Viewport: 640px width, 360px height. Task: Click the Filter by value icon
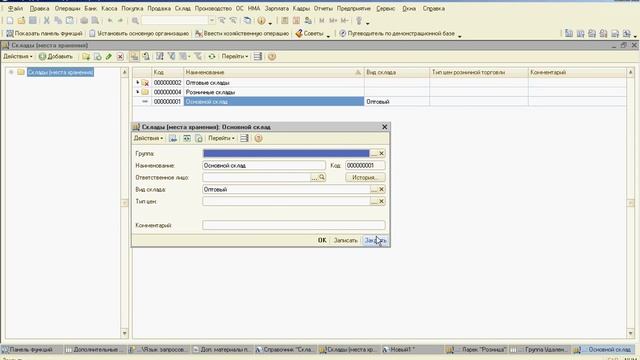[x=171, y=57]
